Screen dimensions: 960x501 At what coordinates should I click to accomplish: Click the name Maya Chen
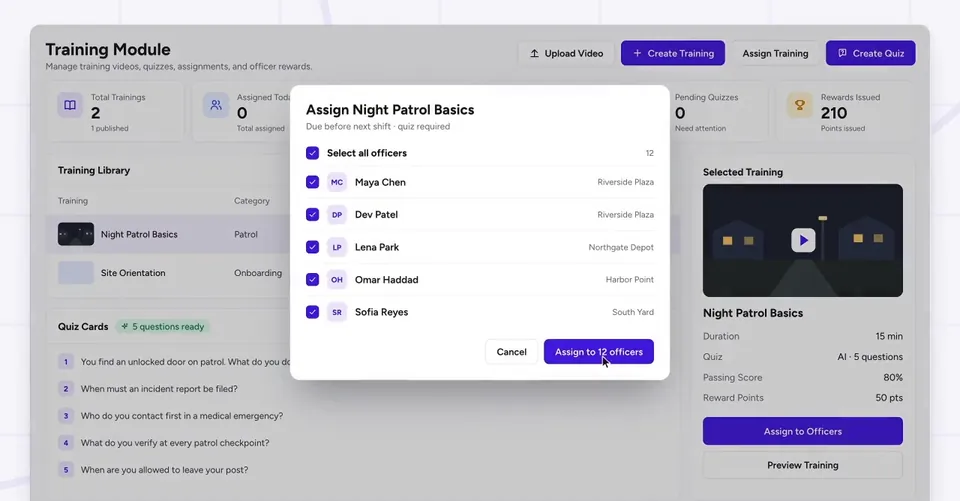tap(380, 182)
